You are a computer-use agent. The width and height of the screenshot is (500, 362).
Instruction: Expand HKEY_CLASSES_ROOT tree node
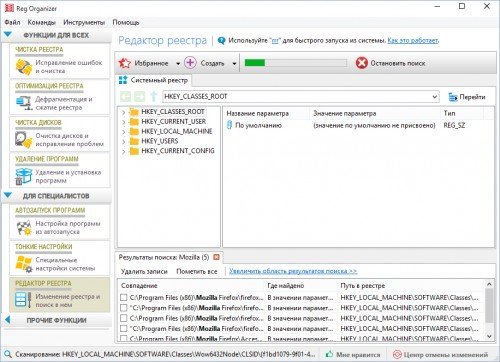coord(124,112)
